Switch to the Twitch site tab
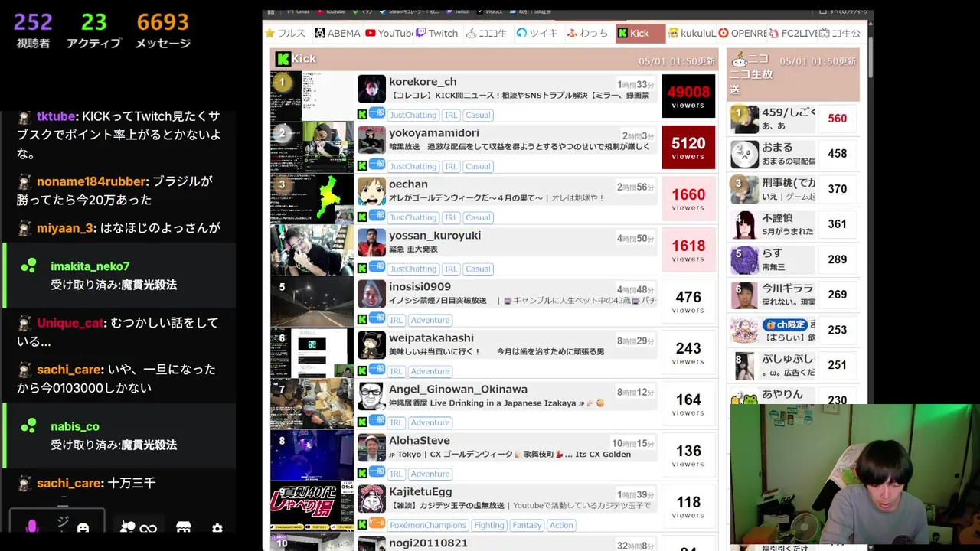 [437, 33]
